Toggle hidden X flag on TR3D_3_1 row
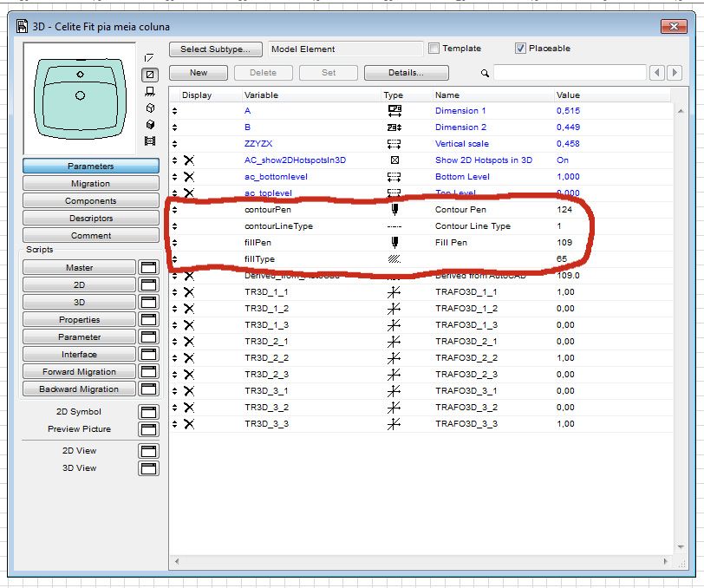Viewport: 704px width, 588px height. pos(189,391)
